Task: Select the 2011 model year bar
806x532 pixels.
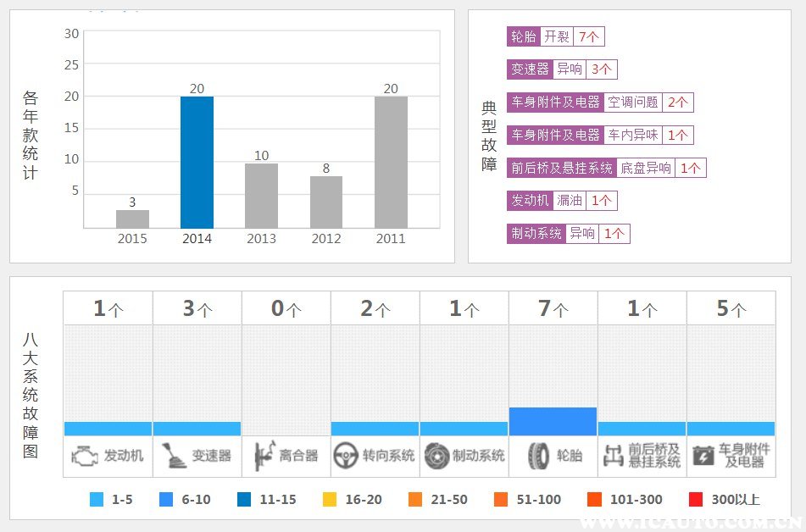Action: pyautogui.click(x=391, y=163)
